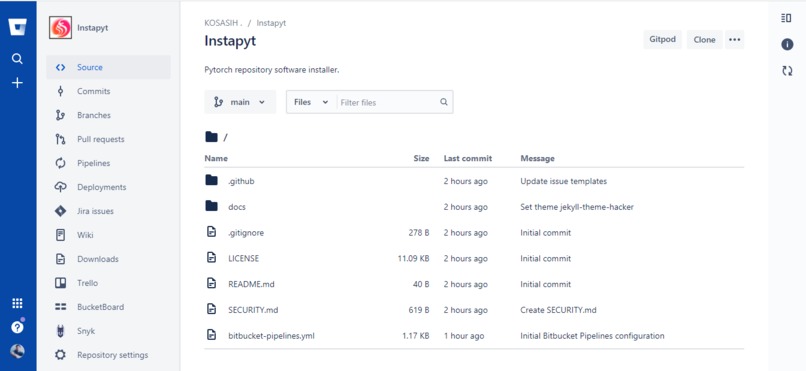Open the three-dots more actions menu

(735, 40)
